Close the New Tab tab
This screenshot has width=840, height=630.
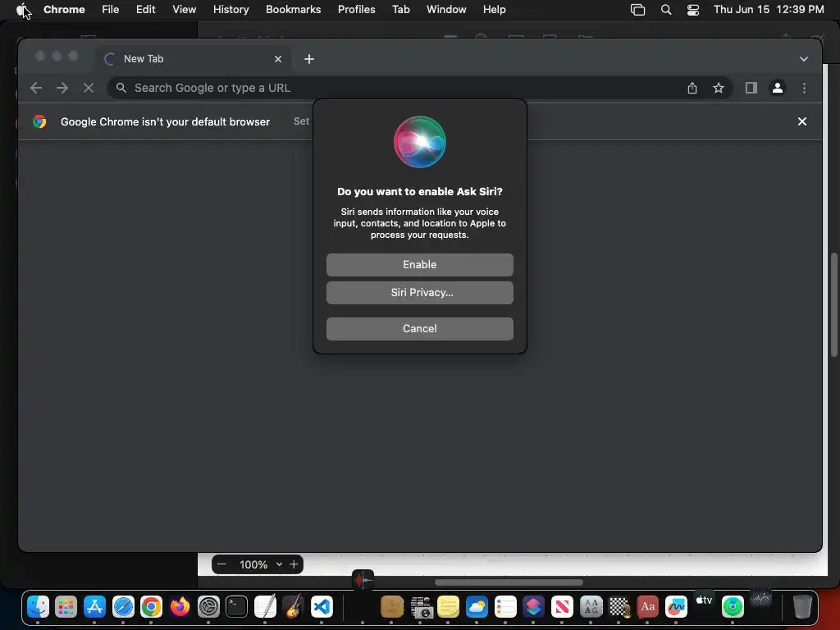tap(278, 59)
